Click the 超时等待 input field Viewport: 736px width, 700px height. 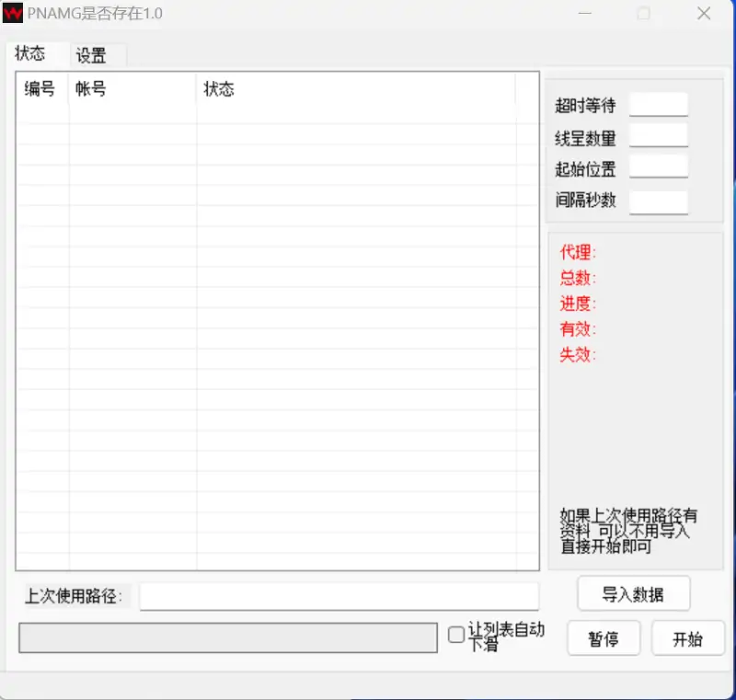(x=659, y=104)
